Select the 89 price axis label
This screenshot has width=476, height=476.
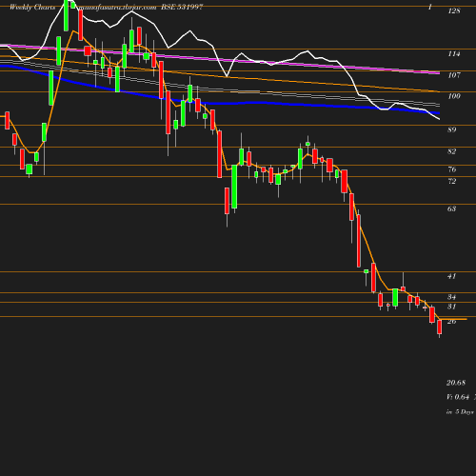click(452, 129)
